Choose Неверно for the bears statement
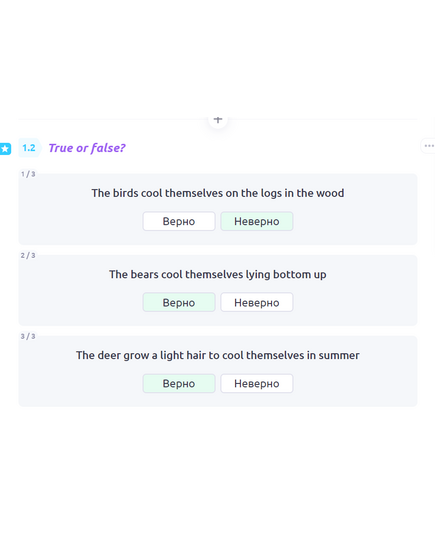435x537 pixels. pos(257,302)
